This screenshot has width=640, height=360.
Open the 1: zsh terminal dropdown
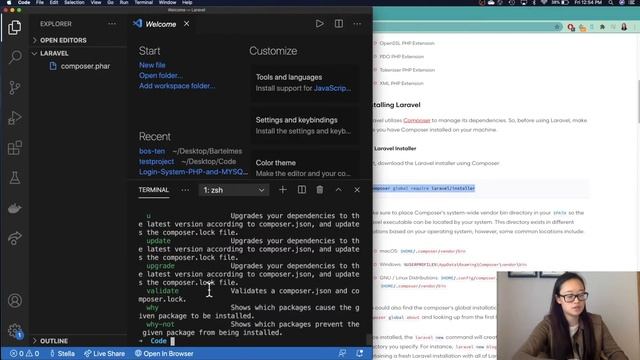[233, 190]
